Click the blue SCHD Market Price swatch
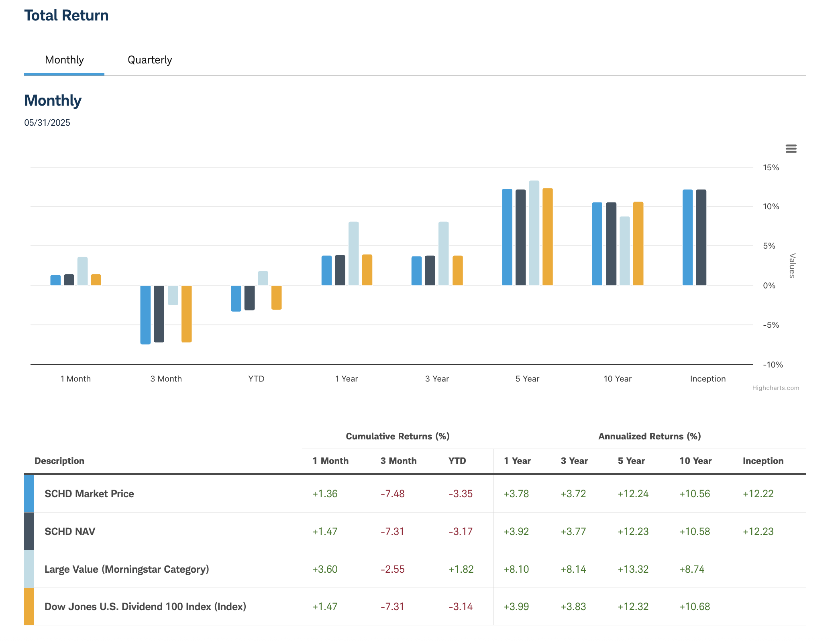This screenshot has width=840, height=641. [29, 493]
